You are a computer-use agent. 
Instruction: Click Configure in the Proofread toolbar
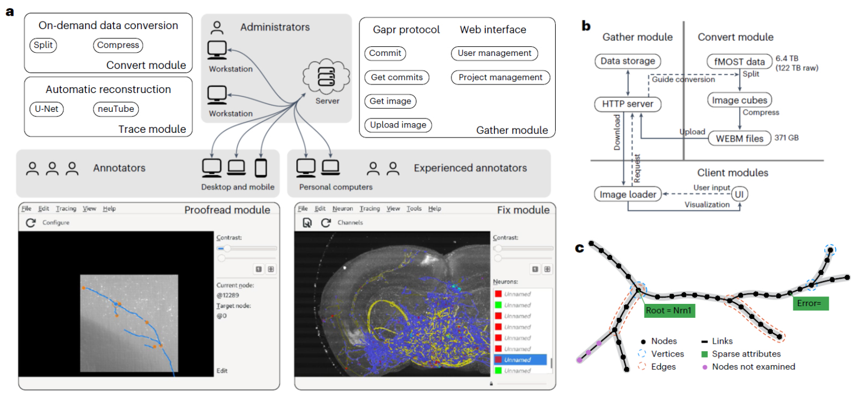point(56,223)
